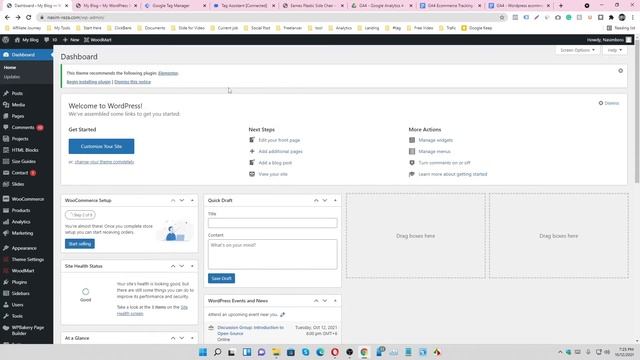The width and height of the screenshot is (640, 360).
Task: Open Updates under Dashboard
Action: [x=12, y=77]
